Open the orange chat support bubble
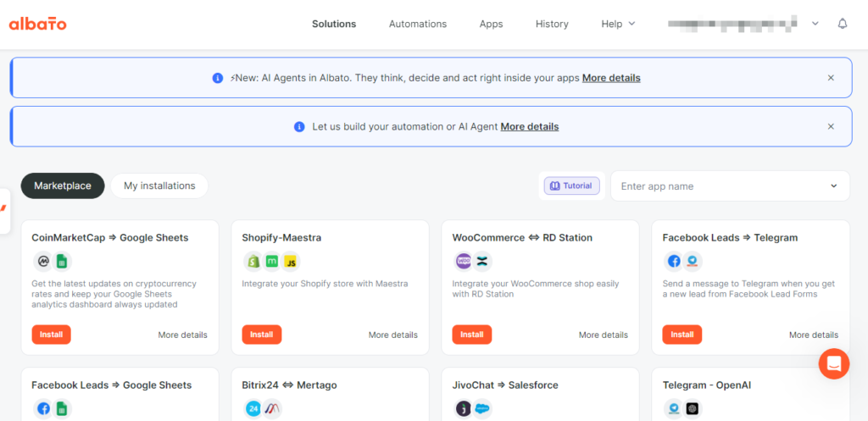Screen dimensions: 868x421 (834, 364)
